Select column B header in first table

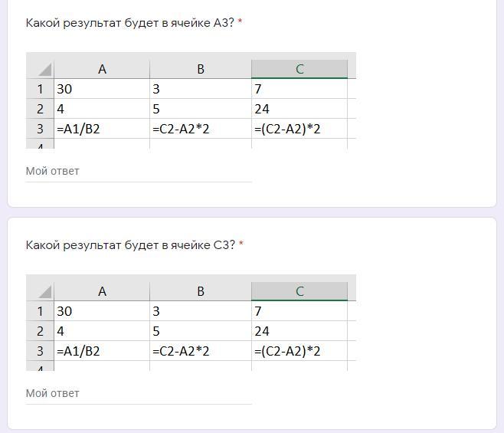click(201, 69)
